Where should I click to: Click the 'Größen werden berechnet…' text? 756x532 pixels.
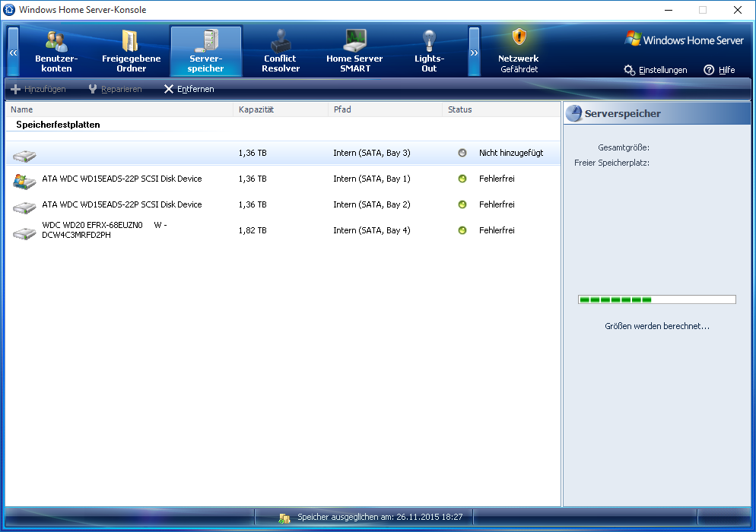click(657, 326)
